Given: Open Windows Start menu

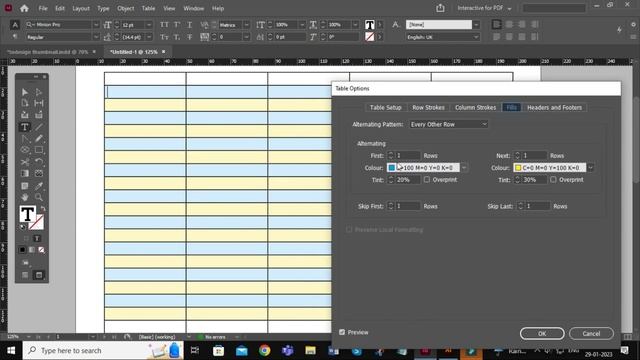Looking at the screenshot, I should [x=11, y=351].
